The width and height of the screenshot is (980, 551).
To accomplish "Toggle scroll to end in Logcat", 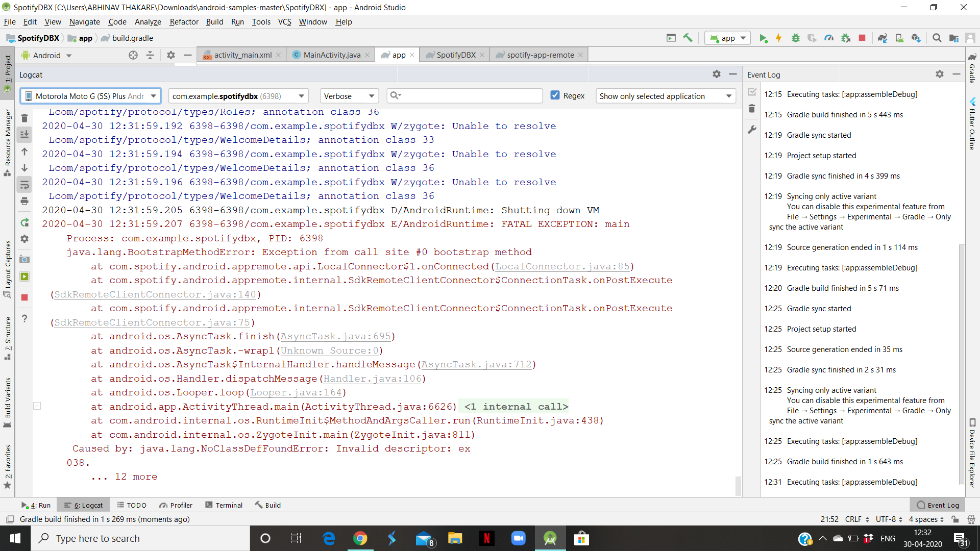I will coord(24,134).
